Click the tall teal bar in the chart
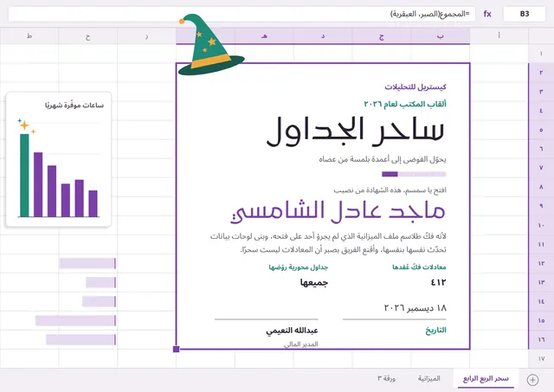 point(24,175)
